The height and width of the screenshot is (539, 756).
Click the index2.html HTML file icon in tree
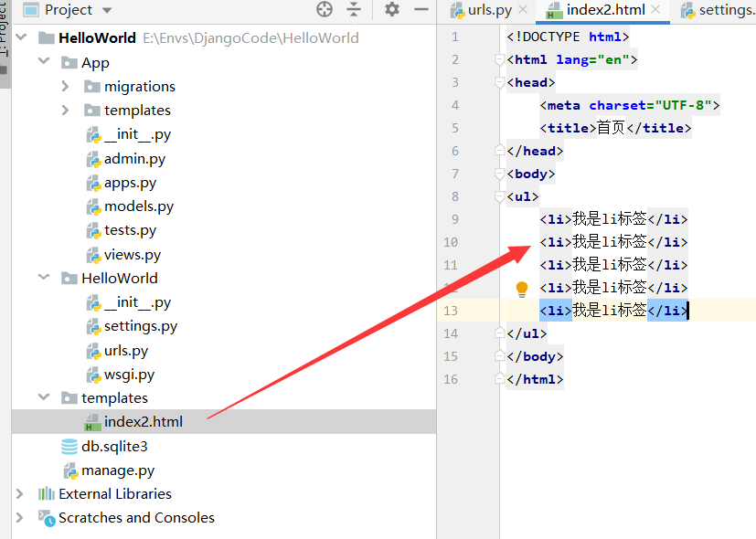coord(91,422)
